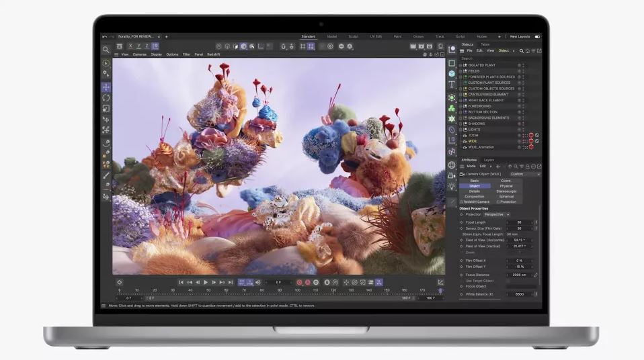Click the empty rectangle icon in the right palette
The width and height of the screenshot is (644, 360).
click(452, 63)
